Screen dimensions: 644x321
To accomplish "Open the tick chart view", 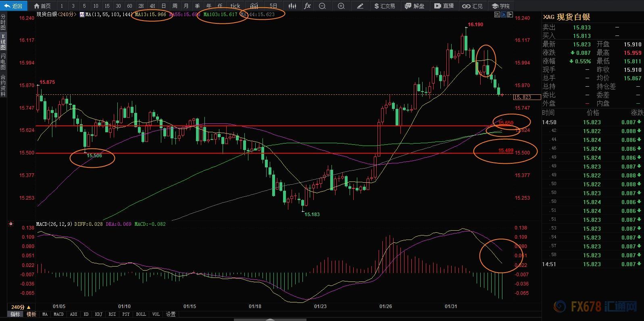I will coord(235,6).
